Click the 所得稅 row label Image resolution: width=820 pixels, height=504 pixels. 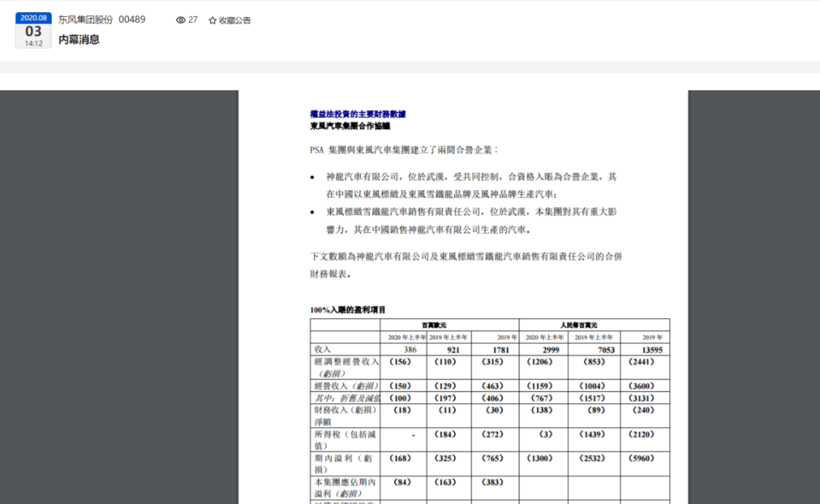(345, 439)
